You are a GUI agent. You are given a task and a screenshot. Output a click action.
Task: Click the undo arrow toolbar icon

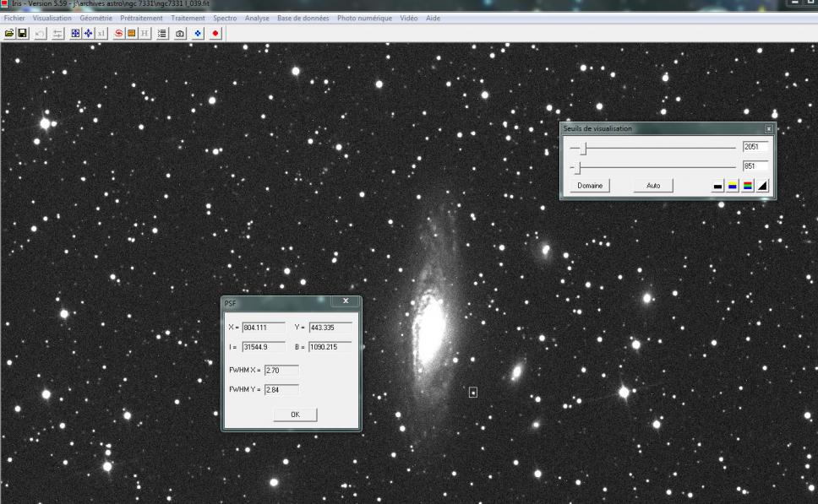point(41,34)
